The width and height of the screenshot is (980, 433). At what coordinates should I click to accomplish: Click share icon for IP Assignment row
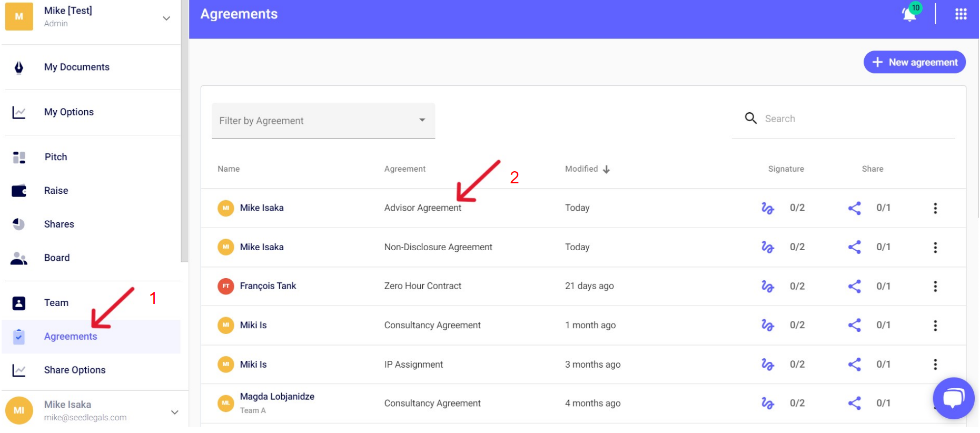coord(854,365)
